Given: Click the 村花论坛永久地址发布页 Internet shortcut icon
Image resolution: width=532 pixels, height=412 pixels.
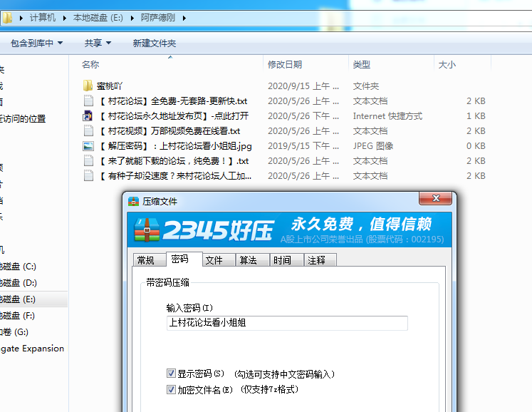Looking at the screenshot, I should (88, 115).
